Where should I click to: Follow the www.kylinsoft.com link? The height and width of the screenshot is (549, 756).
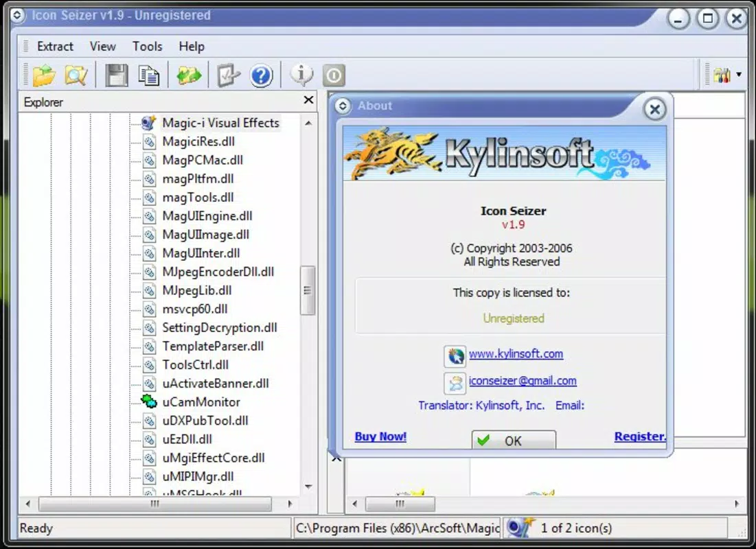[516, 354]
